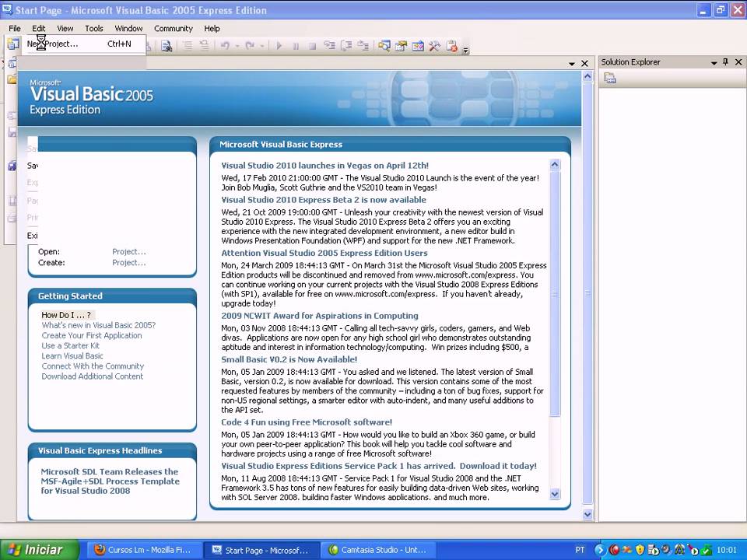Open Small Basic V0.2 is Now Available headline

pyautogui.click(x=289, y=359)
